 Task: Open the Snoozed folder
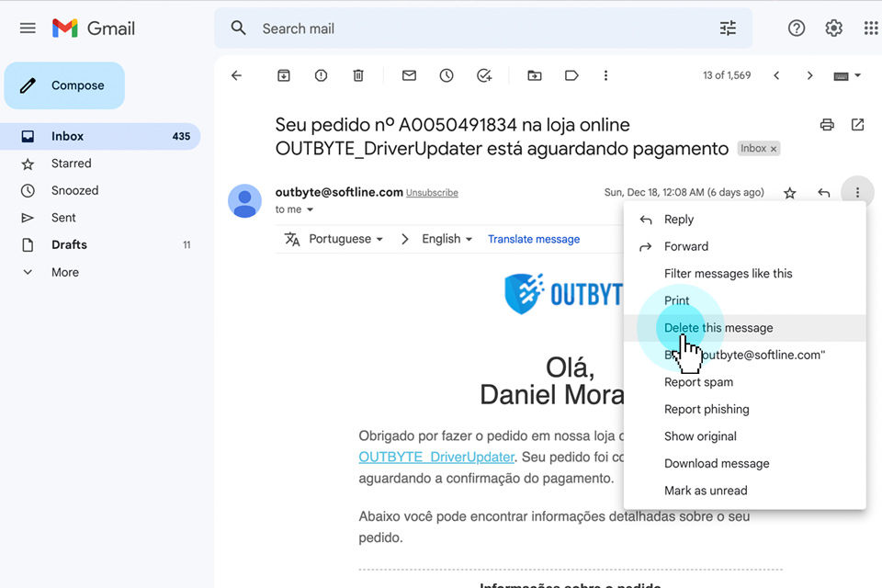click(x=100, y=191)
